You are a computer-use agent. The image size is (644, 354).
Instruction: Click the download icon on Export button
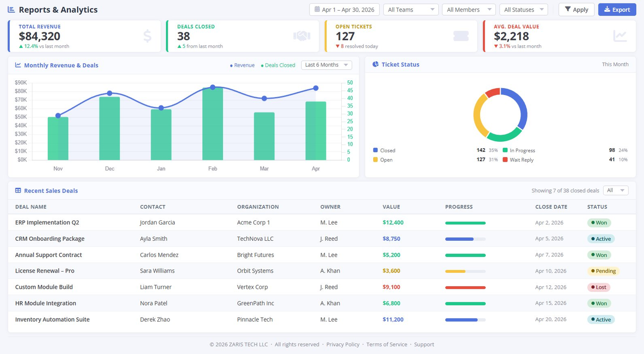coord(607,9)
